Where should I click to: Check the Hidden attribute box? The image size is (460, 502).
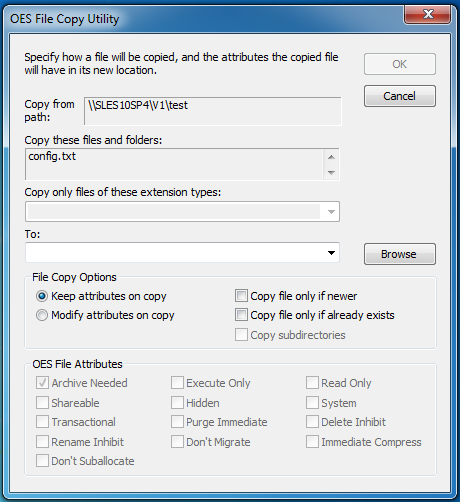(177, 403)
